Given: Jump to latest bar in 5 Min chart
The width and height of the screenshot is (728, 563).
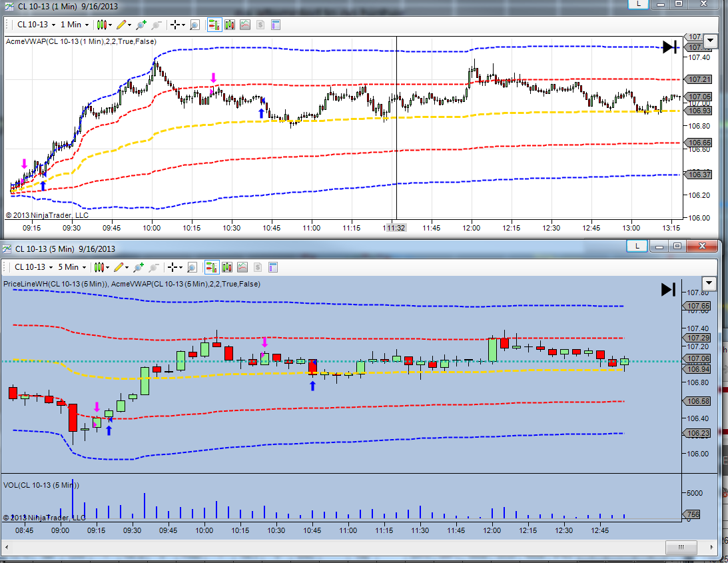Looking at the screenshot, I should (668, 289).
